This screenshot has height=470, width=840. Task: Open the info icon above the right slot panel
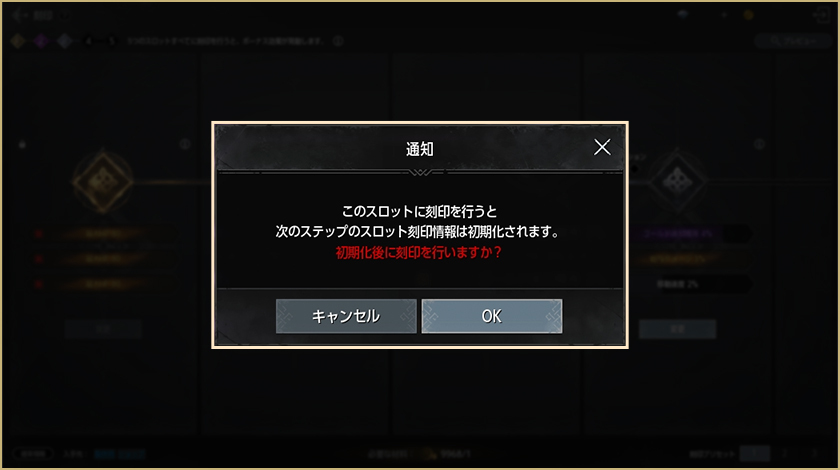[x=759, y=144]
